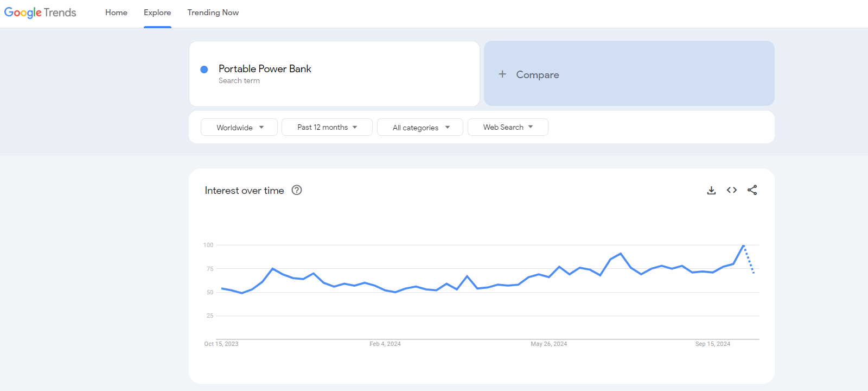This screenshot has width=868, height=391.
Task: Open the Worldwide region dropdown
Action: 239,127
